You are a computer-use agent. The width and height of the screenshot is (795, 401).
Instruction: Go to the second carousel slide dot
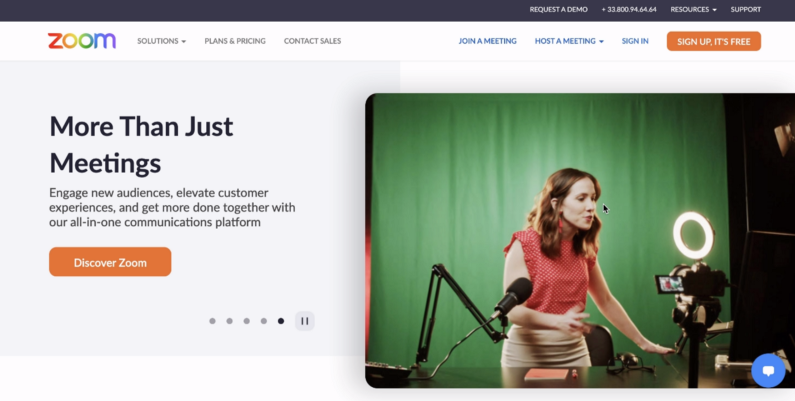(x=230, y=321)
